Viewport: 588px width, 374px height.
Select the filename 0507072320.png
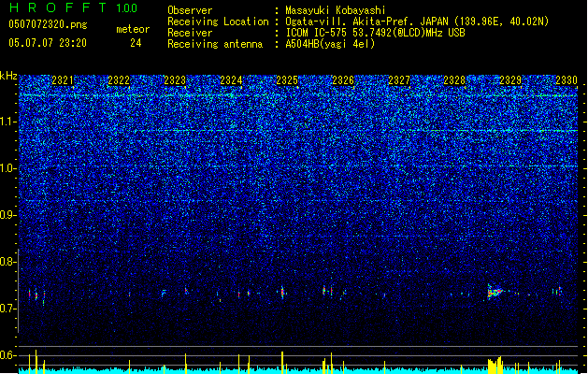48,24
